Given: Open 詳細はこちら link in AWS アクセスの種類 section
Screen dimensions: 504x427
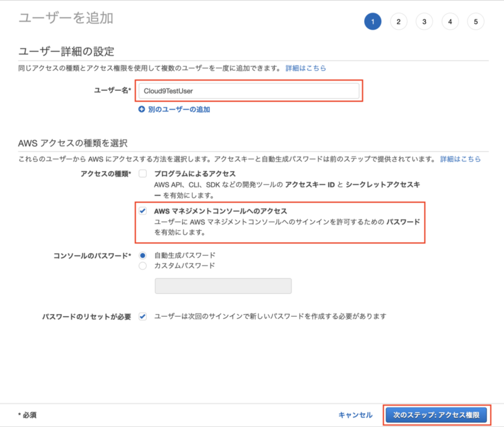Looking at the screenshot, I should point(461,159).
